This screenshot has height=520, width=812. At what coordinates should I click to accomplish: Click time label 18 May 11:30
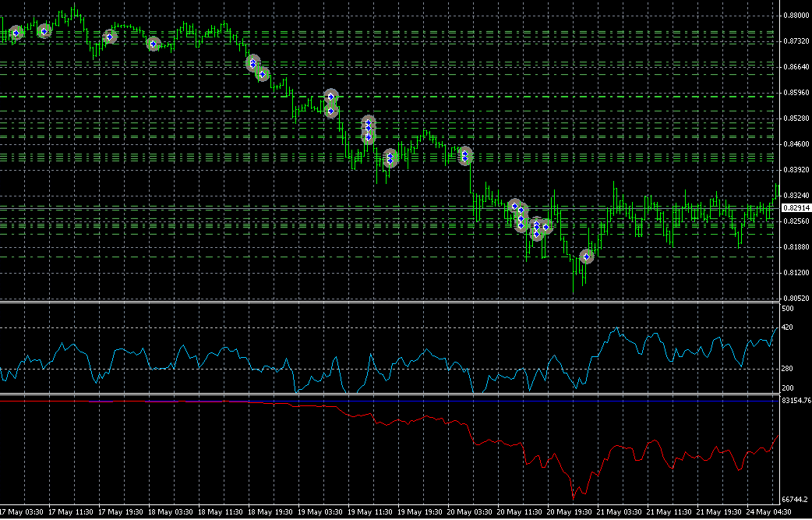[x=220, y=511]
